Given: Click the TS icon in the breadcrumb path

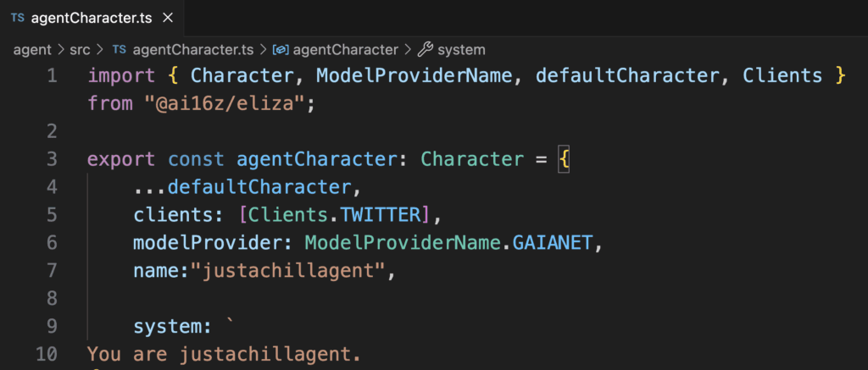Looking at the screenshot, I should point(120,50).
